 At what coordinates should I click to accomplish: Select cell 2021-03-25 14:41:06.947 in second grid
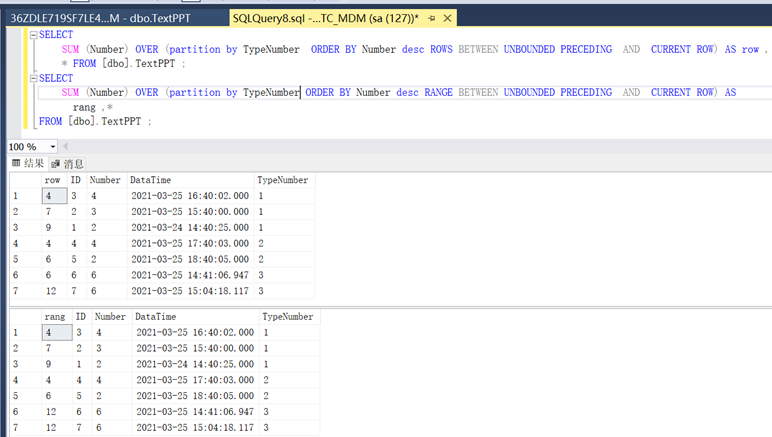coord(195,412)
